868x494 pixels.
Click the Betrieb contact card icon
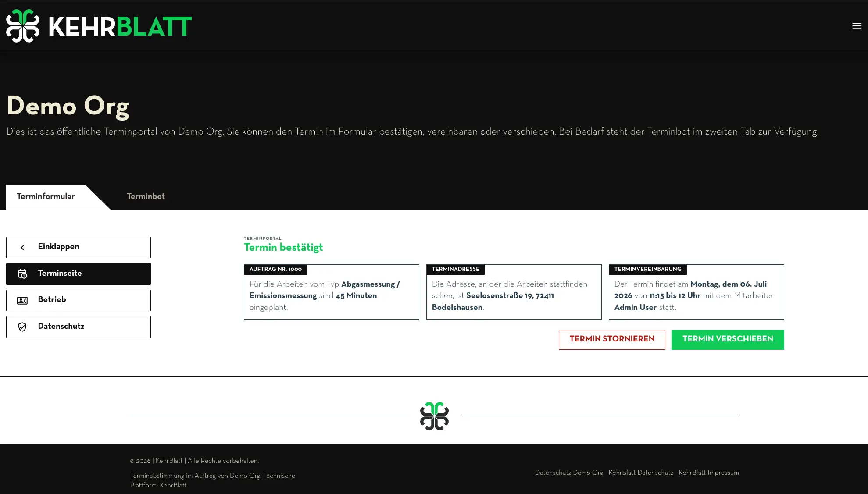(x=22, y=301)
